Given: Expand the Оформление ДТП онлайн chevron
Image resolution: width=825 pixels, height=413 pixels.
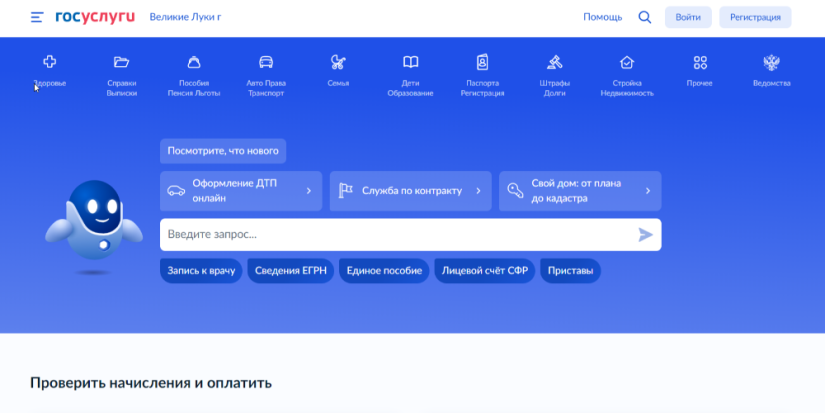Looking at the screenshot, I should (x=309, y=191).
